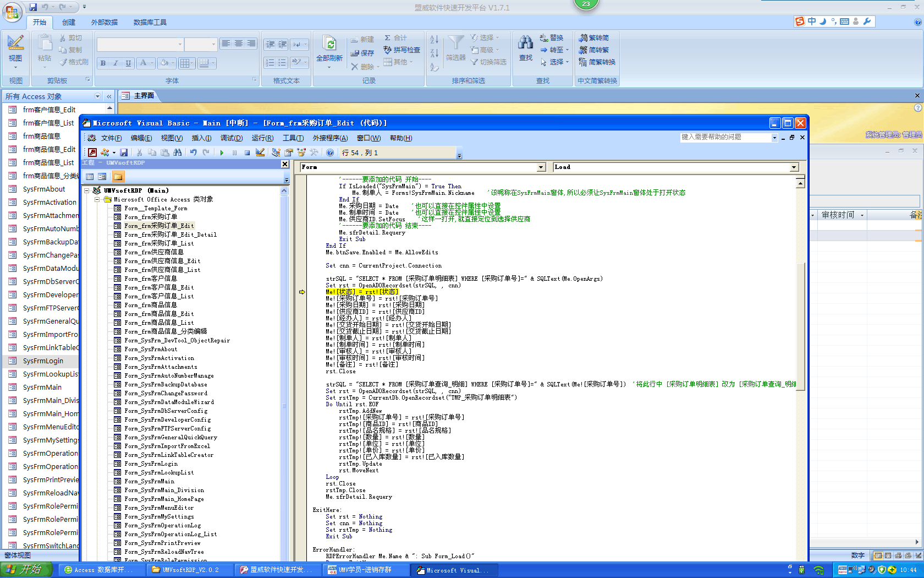
Task: Open the Load procedure dropdown in code window
Action: coord(794,167)
